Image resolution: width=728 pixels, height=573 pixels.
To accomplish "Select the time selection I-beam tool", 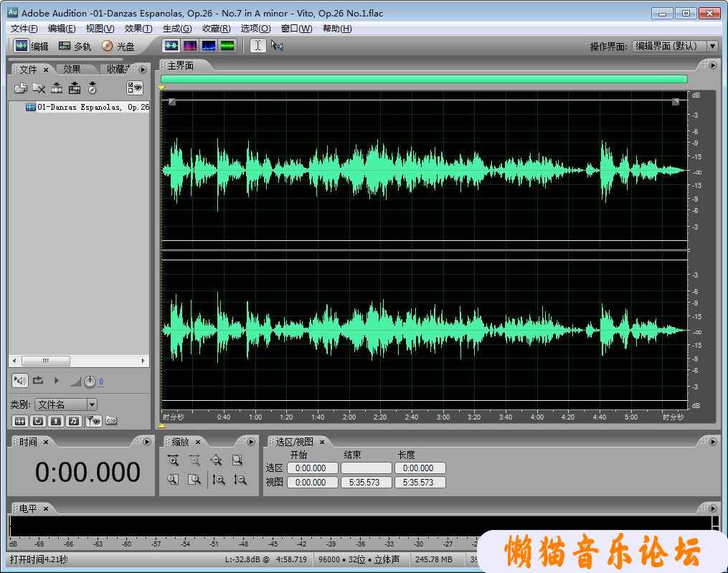I will (257, 45).
